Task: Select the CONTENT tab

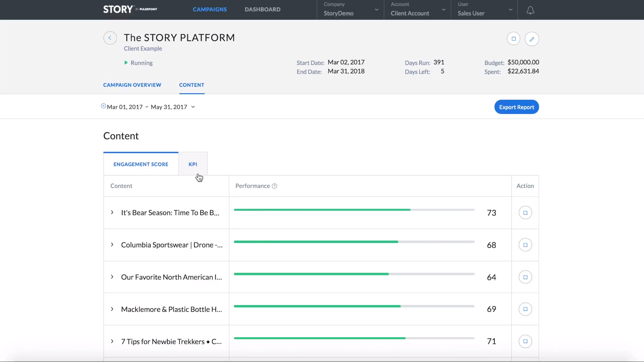Action: tap(192, 85)
